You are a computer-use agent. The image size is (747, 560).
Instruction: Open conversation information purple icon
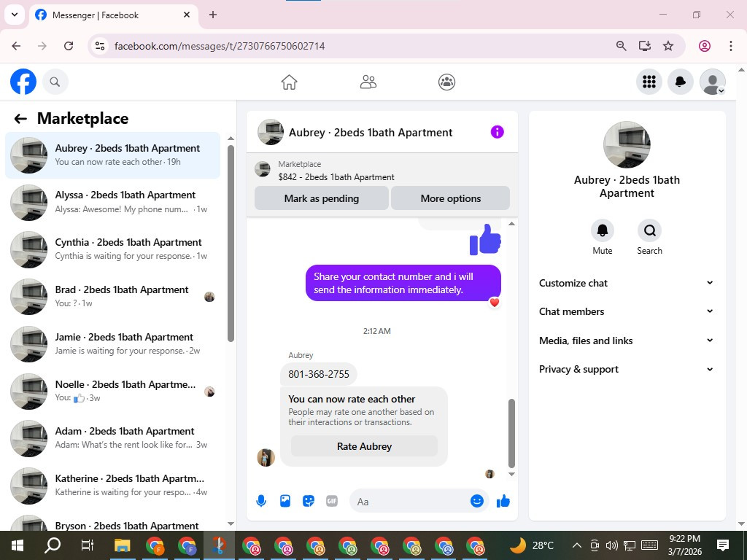click(x=497, y=132)
